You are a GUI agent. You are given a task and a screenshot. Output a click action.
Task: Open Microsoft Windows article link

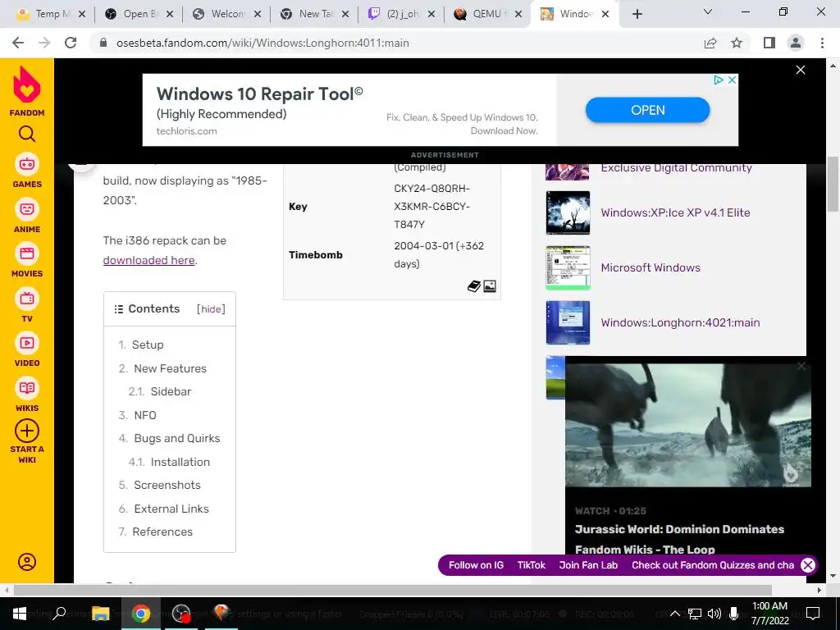click(651, 268)
